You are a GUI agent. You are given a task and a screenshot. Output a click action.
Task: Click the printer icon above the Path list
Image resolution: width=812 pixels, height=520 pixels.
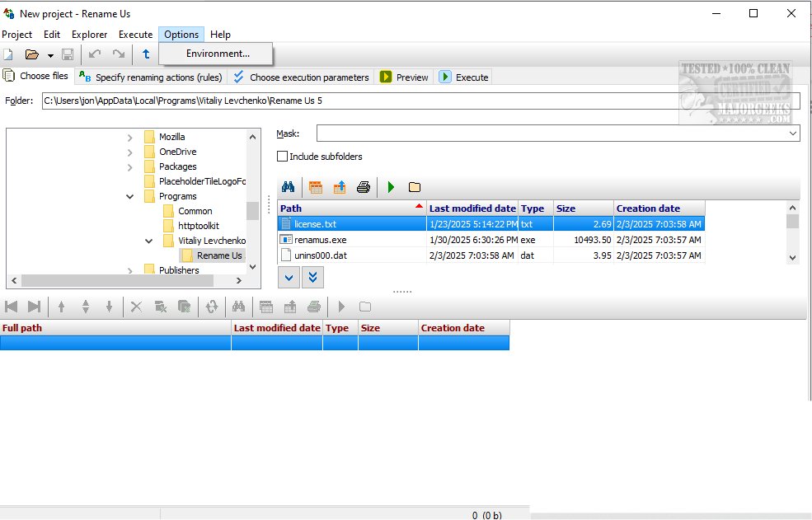click(364, 187)
